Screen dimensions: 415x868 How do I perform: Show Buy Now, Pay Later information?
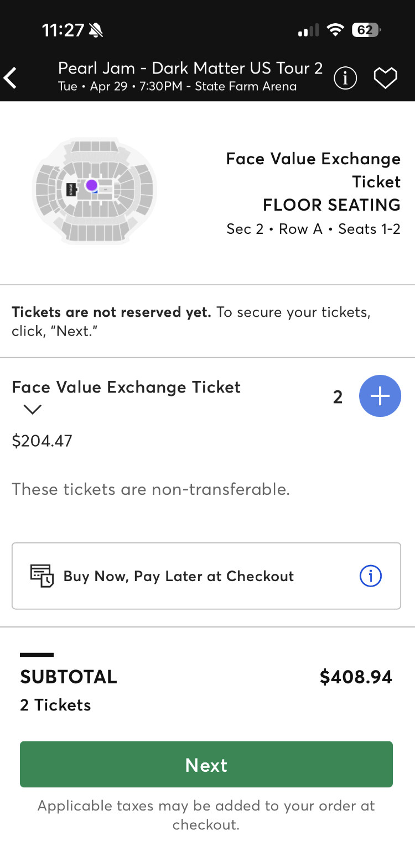(x=370, y=576)
